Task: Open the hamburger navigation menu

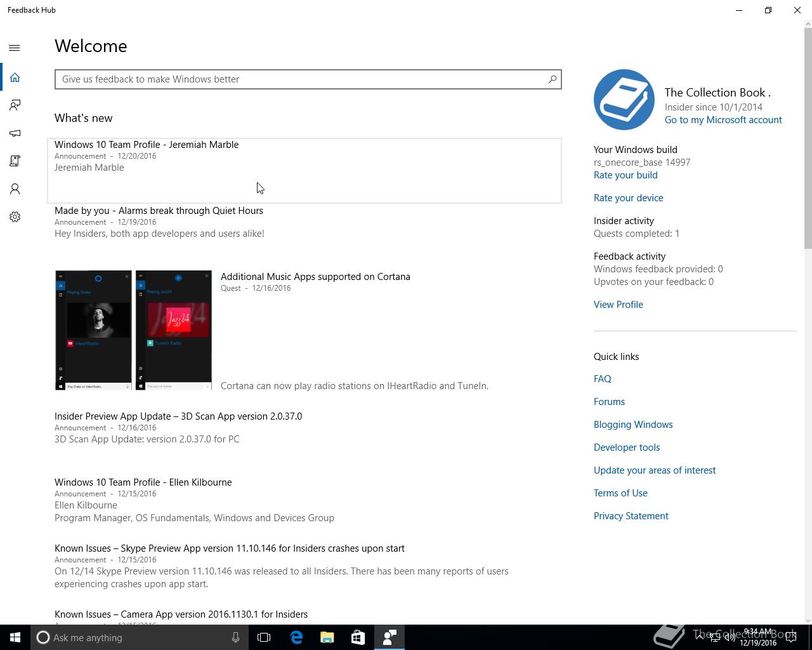Action: 15,48
